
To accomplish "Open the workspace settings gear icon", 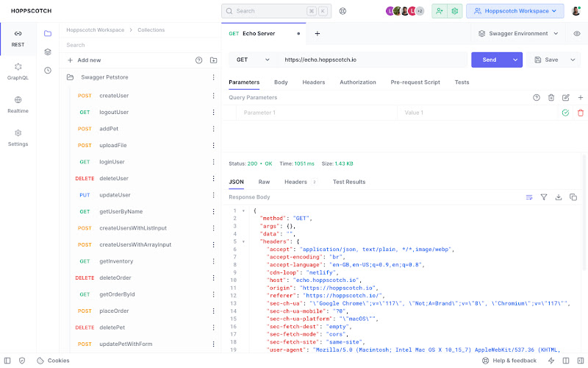I will [x=454, y=11].
